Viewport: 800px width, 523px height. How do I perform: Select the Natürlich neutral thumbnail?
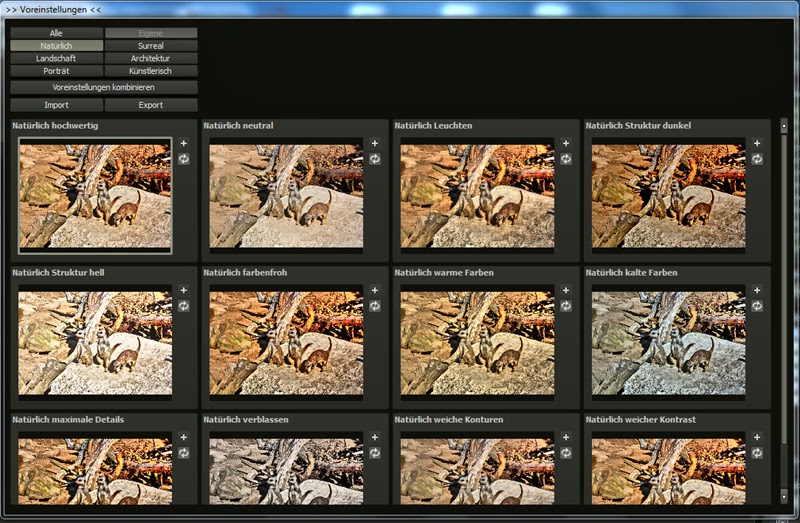286,196
